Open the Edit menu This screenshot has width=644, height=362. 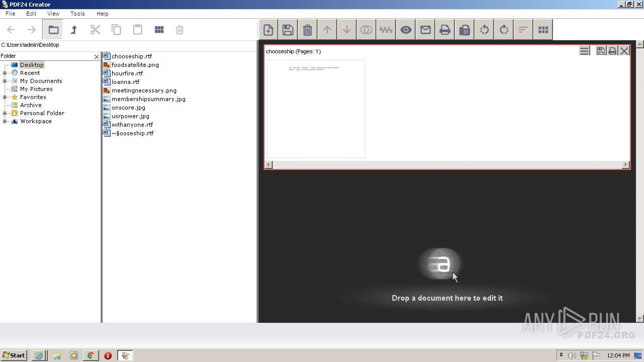31,14
